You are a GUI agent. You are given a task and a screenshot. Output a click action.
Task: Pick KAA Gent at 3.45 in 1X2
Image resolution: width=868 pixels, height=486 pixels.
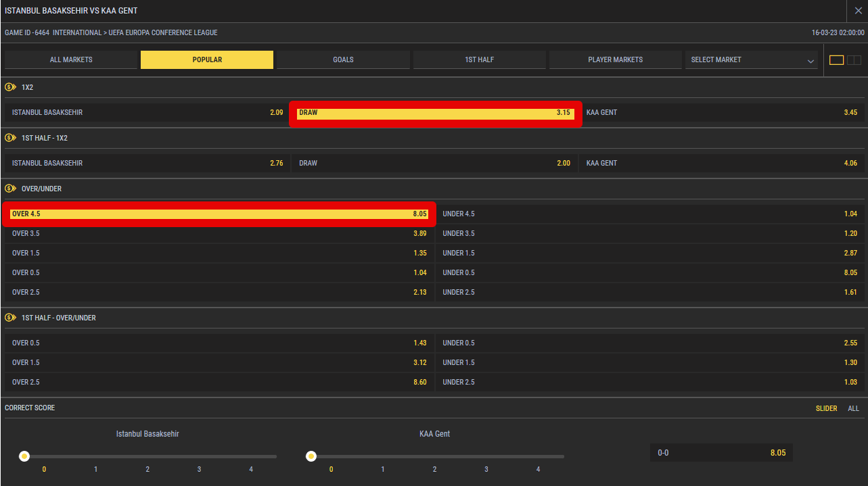(x=722, y=112)
